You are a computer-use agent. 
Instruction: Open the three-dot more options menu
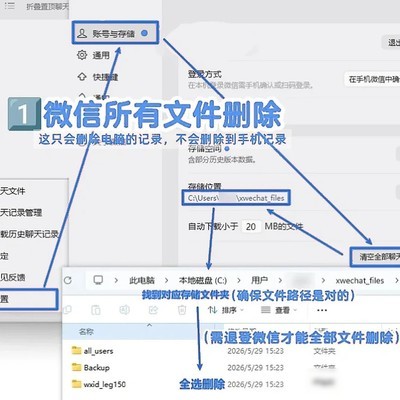(322, 310)
